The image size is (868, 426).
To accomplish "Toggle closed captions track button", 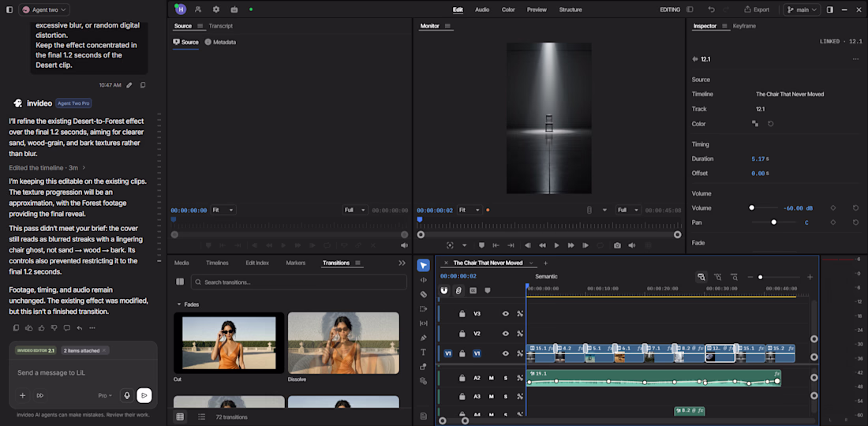I will point(473,290).
